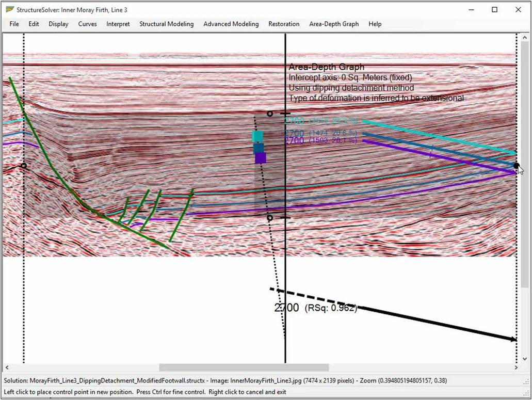
Task: Click the lower circle control point on the depth axis
Action: click(x=269, y=218)
